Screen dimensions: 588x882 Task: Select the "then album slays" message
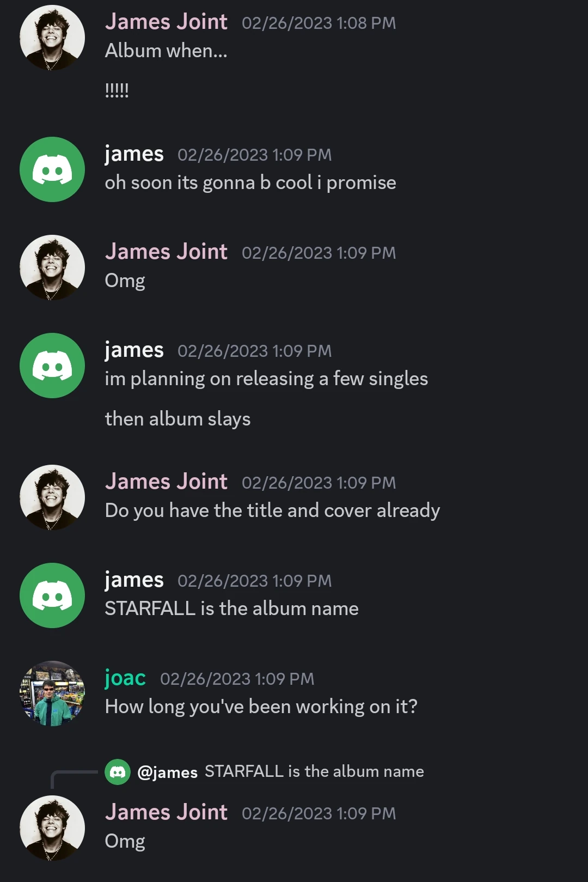point(177,419)
